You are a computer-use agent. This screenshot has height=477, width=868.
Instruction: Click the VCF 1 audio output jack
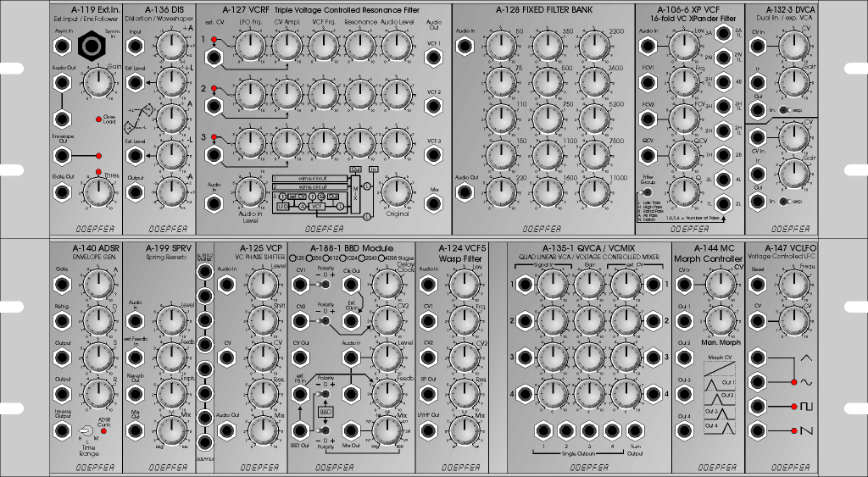pyautogui.click(x=434, y=58)
